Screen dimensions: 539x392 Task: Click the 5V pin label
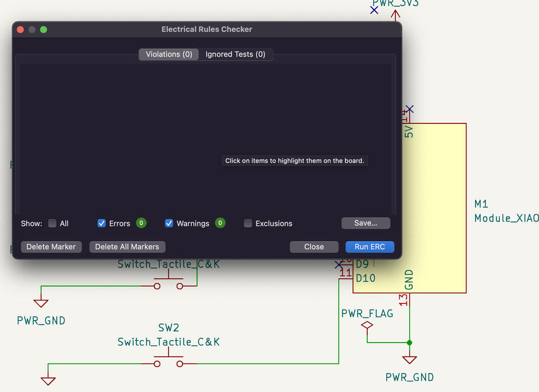(x=409, y=132)
